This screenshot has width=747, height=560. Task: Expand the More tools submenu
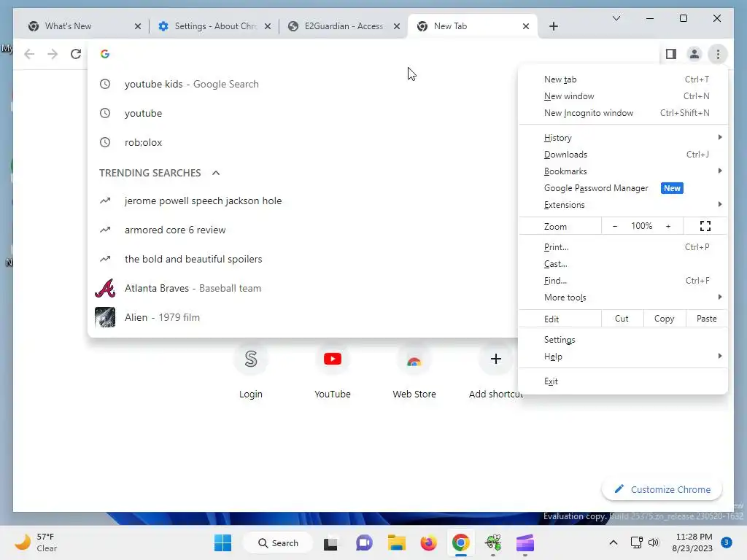pos(623,297)
